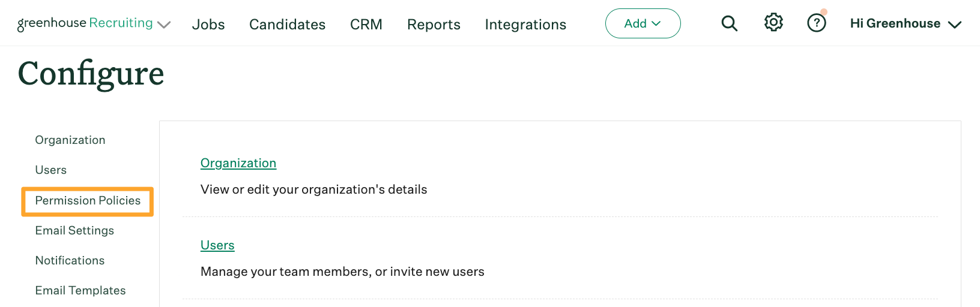Select Notifications in the sidebar
The height and width of the screenshot is (307, 980).
pyautogui.click(x=70, y=261)
